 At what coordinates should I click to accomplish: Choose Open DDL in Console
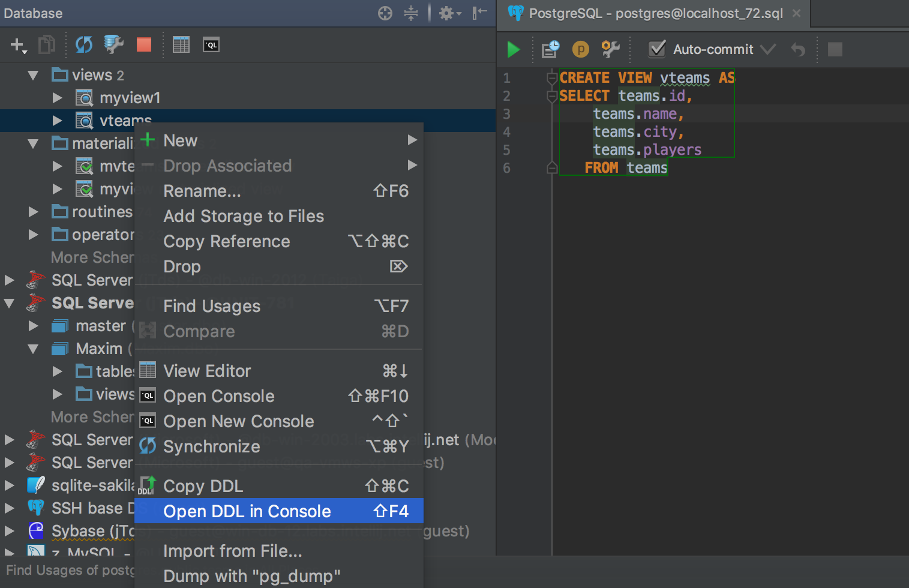[279, 511]
